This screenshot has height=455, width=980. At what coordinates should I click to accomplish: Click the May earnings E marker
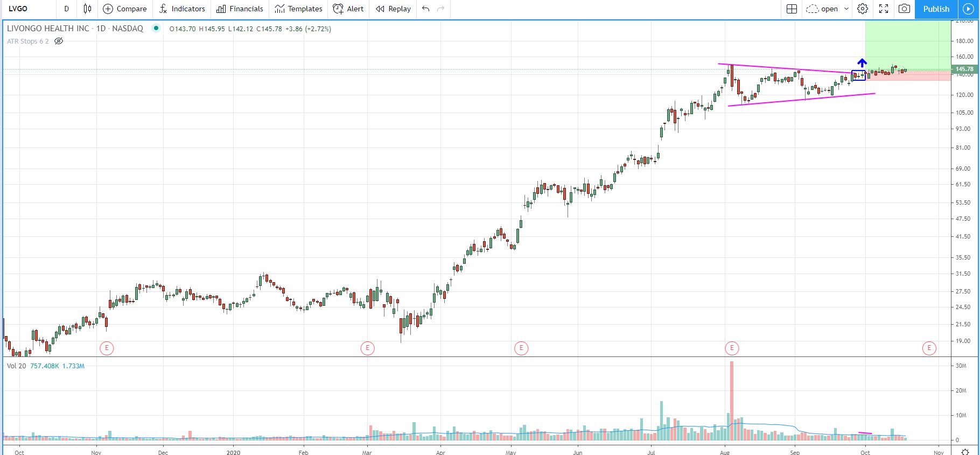point(521,348)
